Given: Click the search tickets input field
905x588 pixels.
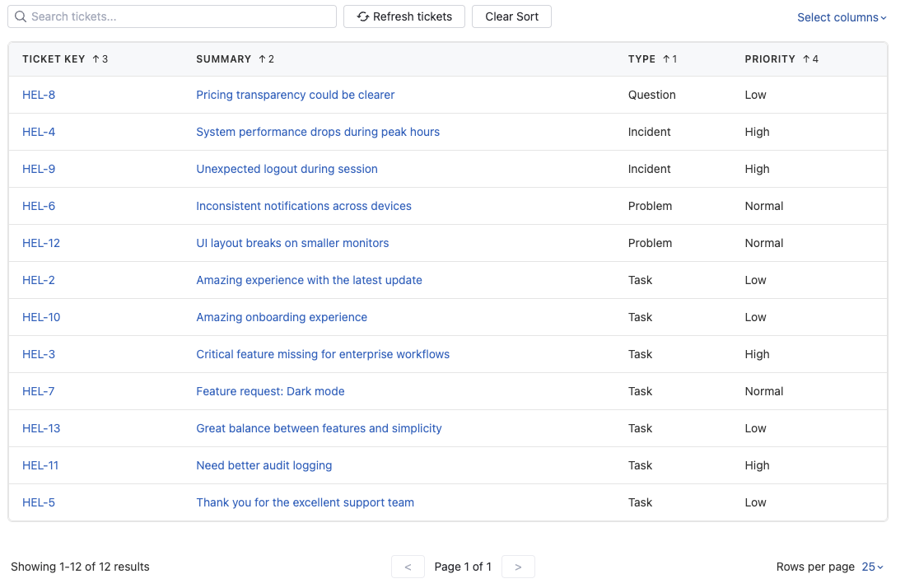Looking at the screenshot, I should pos(172,16).
